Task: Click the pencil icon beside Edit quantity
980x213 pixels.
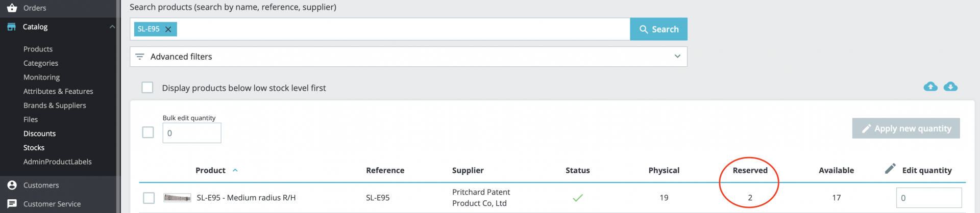Action: point(890,169)
